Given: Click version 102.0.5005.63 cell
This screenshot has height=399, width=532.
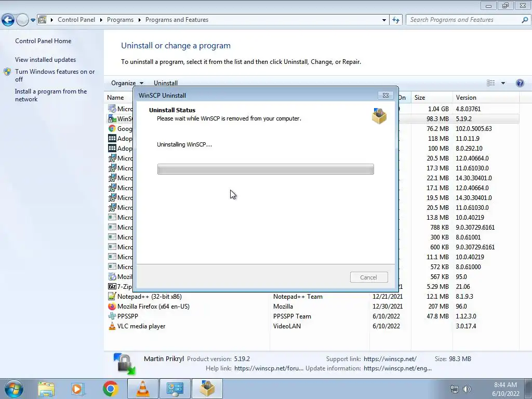Looking at the screenshot, I should 474,129.
